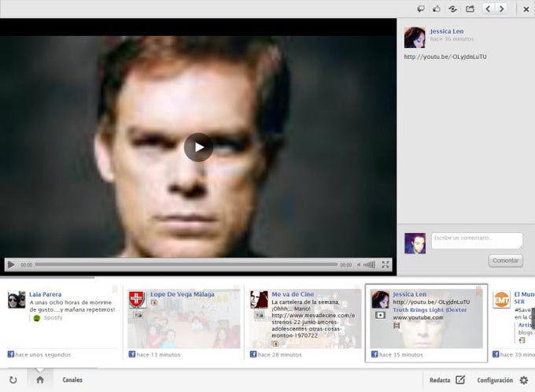Click your own avatar beside comment box
This screenshot has width=535, height=392.
click(415, 243)
